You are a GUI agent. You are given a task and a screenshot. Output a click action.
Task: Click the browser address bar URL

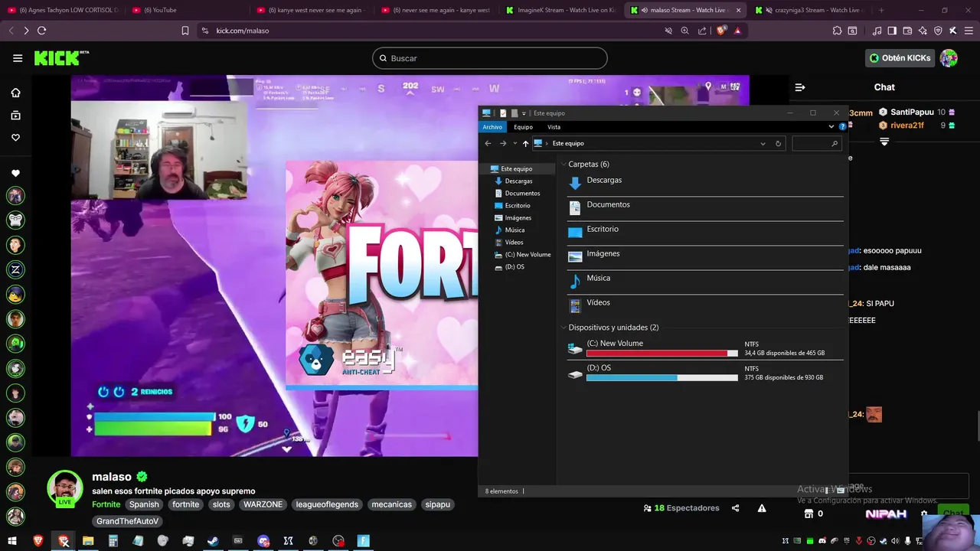243,31
